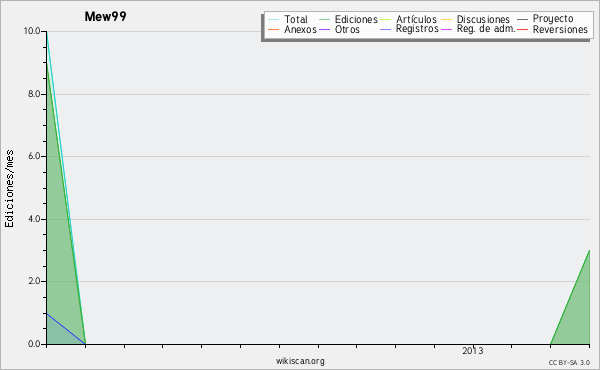Click the 6.0 y-axis value
600x370 pixels.
(34, 156)
